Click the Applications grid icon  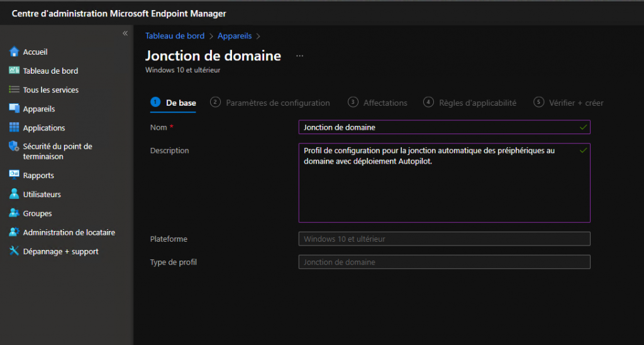tap(14, 127)
